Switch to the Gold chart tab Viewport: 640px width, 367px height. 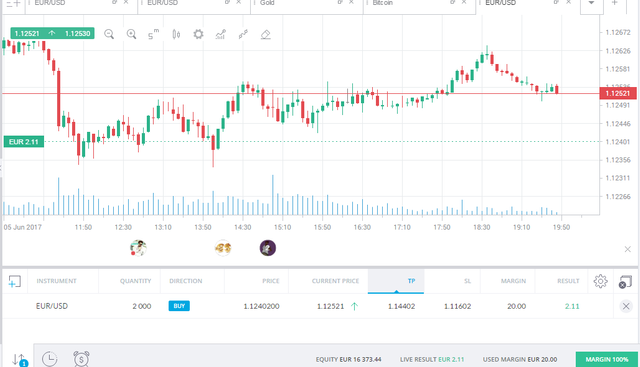(x=267, y=3)
